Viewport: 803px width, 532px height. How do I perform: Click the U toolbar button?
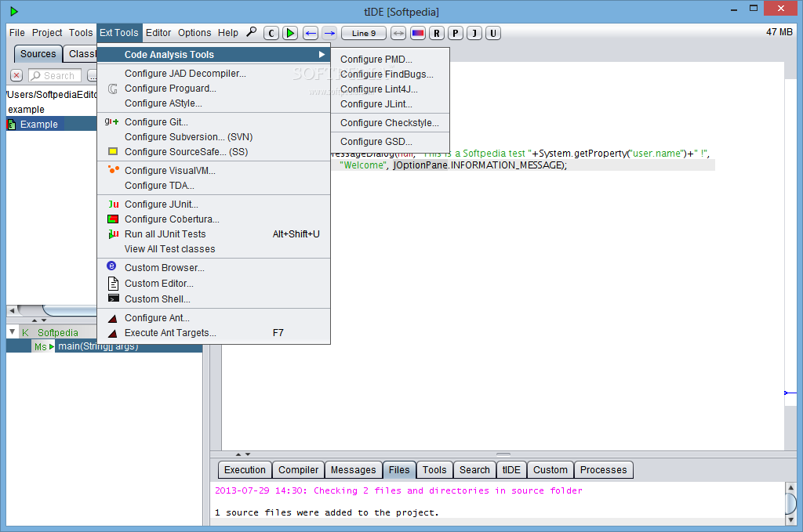[493, 33]
